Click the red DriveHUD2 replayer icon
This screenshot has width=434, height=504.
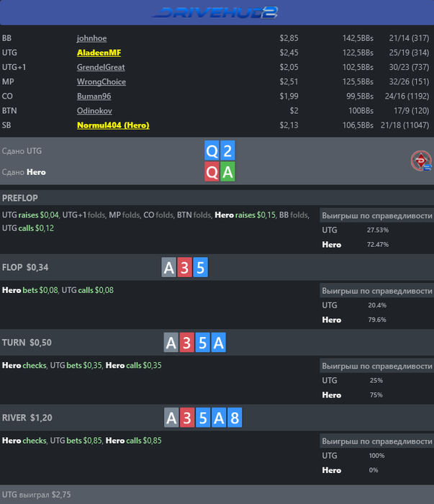tap(421, 161)
